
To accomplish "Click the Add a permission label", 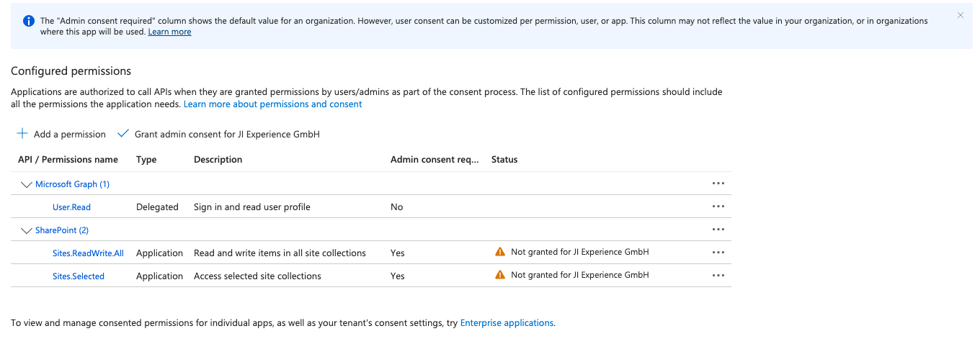I will pyautogui.click(x=70, y=135).
